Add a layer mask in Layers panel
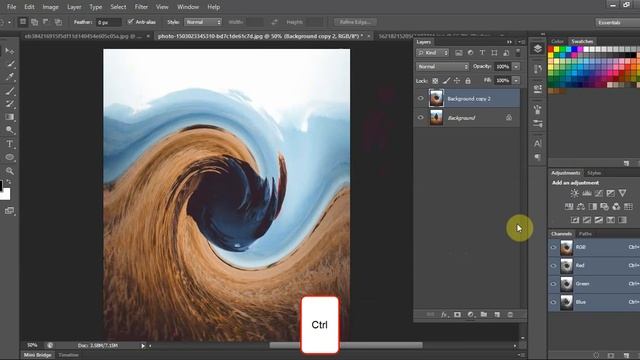Viewport: 640px width, 360px height. tap(457, 315)
